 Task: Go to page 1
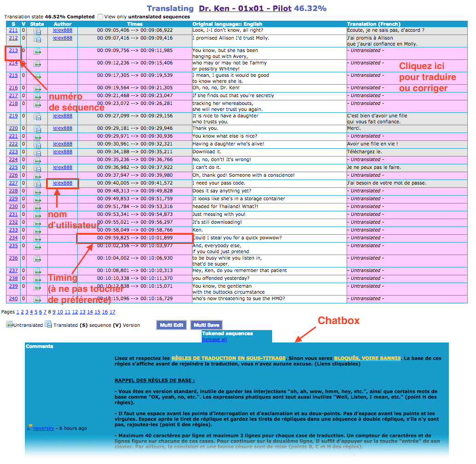(x=17, y=312)
